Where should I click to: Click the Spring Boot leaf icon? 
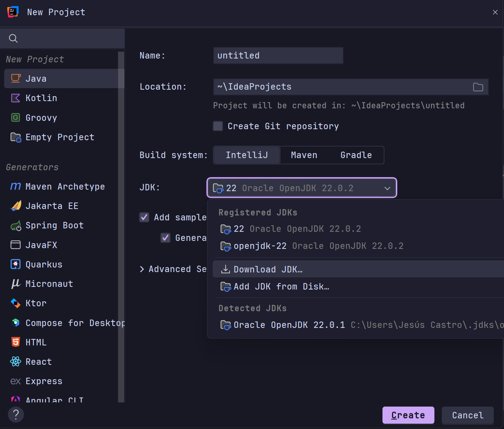tap(16, 225)
